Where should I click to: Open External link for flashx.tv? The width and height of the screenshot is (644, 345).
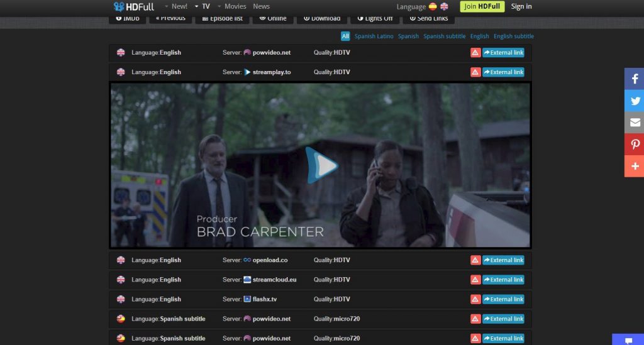pos(503,300)
